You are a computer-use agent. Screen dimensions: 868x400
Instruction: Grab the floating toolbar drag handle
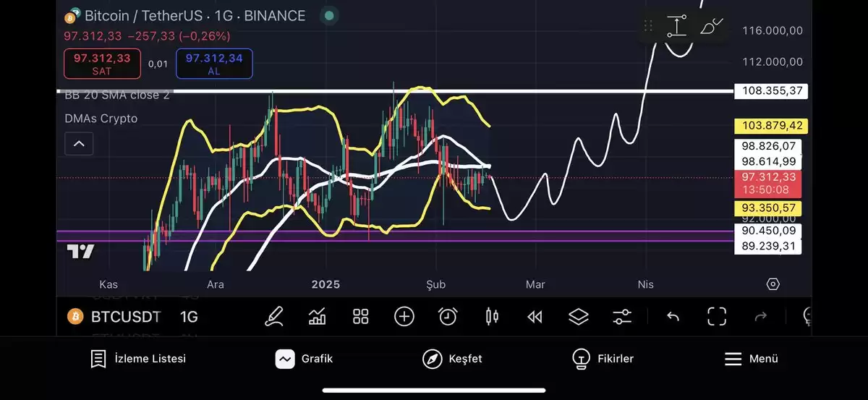click(x=648, y=26)
